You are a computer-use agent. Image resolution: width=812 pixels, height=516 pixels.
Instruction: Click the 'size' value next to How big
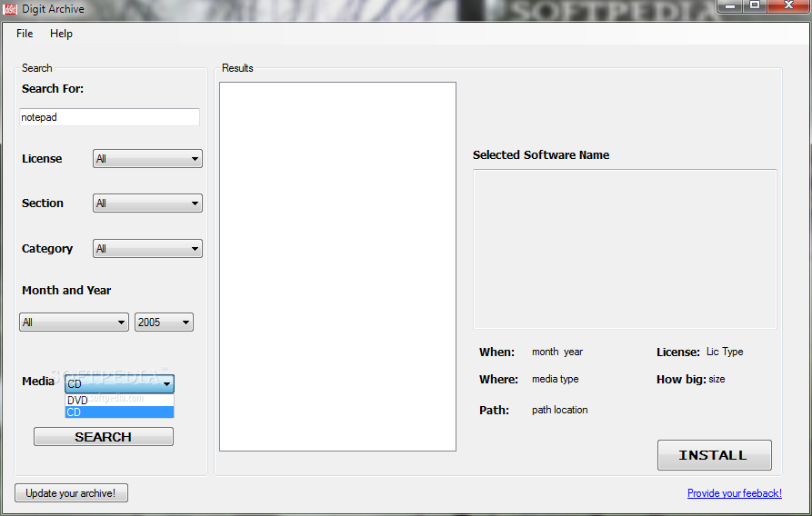tap(717, 380)
